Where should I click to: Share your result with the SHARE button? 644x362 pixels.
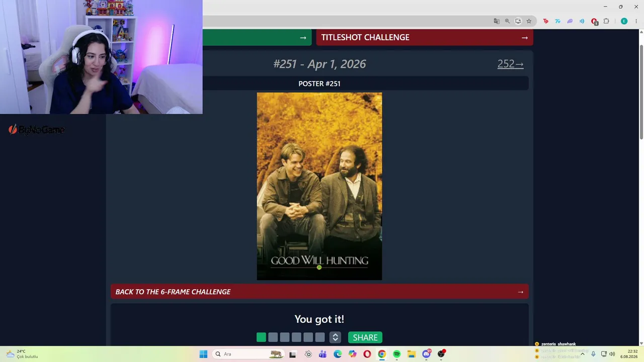[x=365, y=337]
